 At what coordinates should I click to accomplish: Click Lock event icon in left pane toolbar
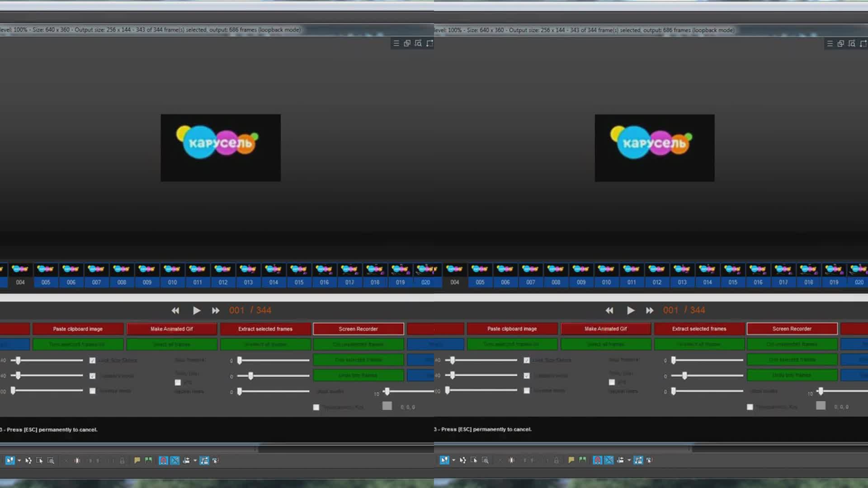pyautogui.click(x=122, y=460)
